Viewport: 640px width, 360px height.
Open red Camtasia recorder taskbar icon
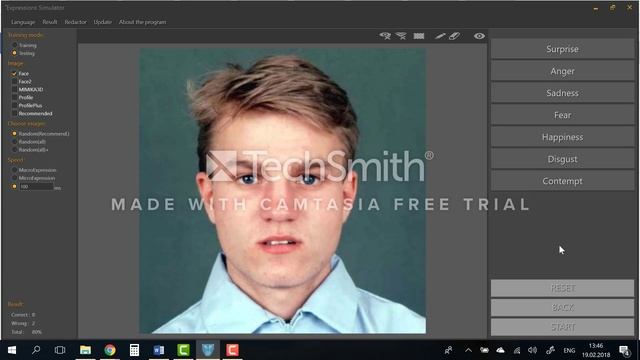(x=232, y=350)
